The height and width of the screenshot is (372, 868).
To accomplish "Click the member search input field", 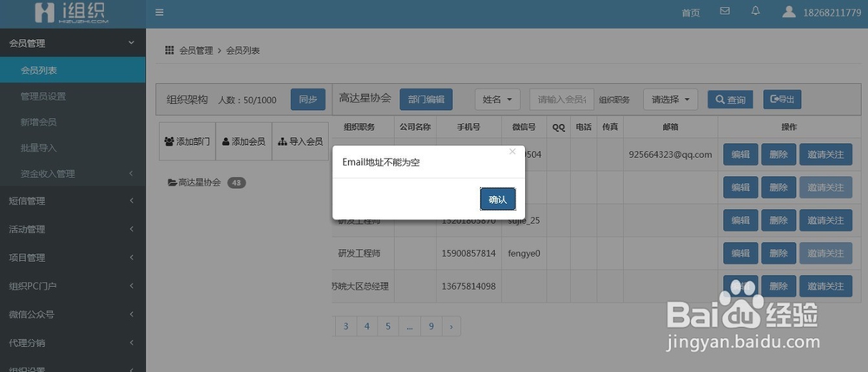I will click(562, 100).
